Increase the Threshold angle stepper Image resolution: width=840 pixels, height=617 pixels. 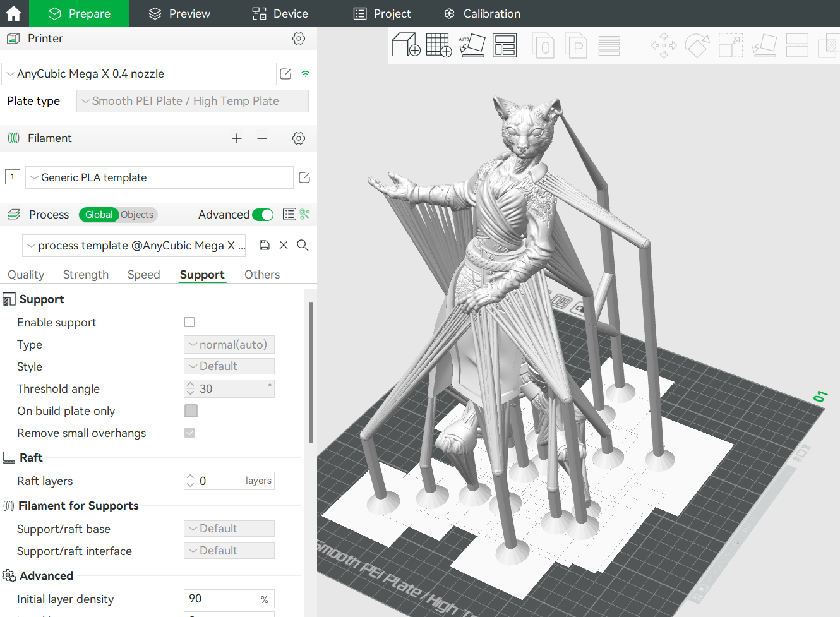click(x=190, y=385)
